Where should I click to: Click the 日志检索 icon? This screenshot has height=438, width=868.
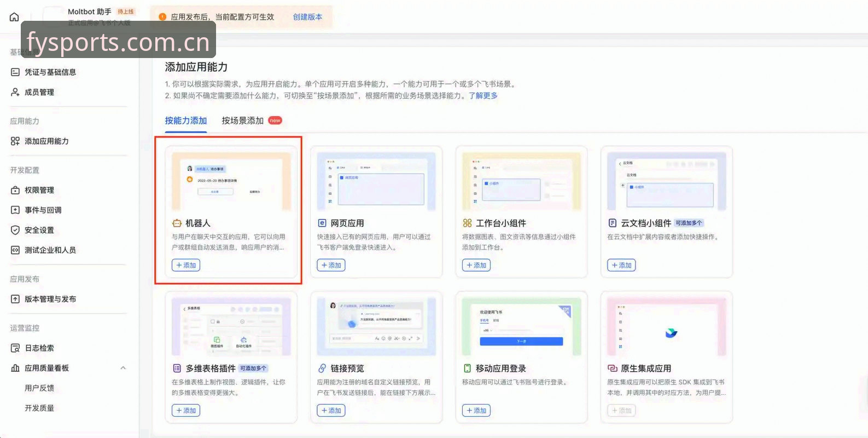click(15, 348)
